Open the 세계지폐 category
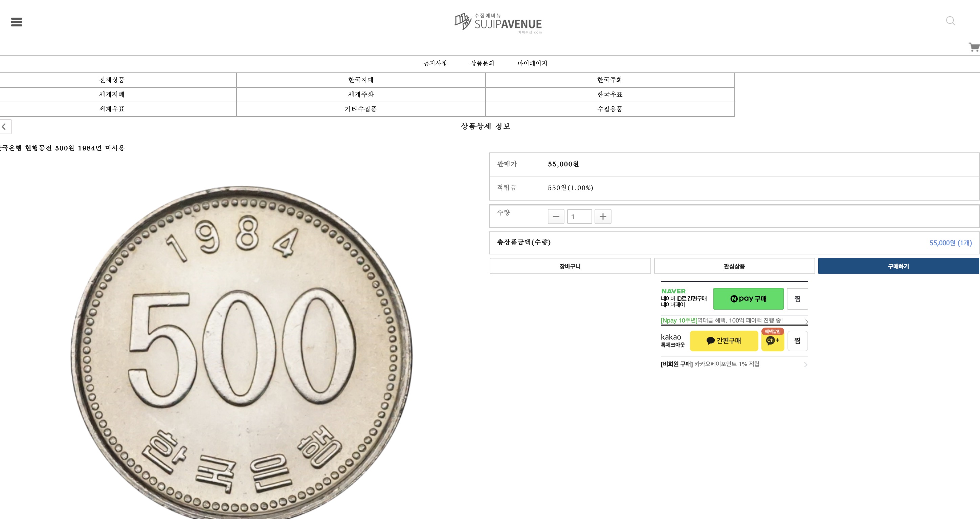Image resolution: width=980 pixels, height=519 pixels. [112, 95]
